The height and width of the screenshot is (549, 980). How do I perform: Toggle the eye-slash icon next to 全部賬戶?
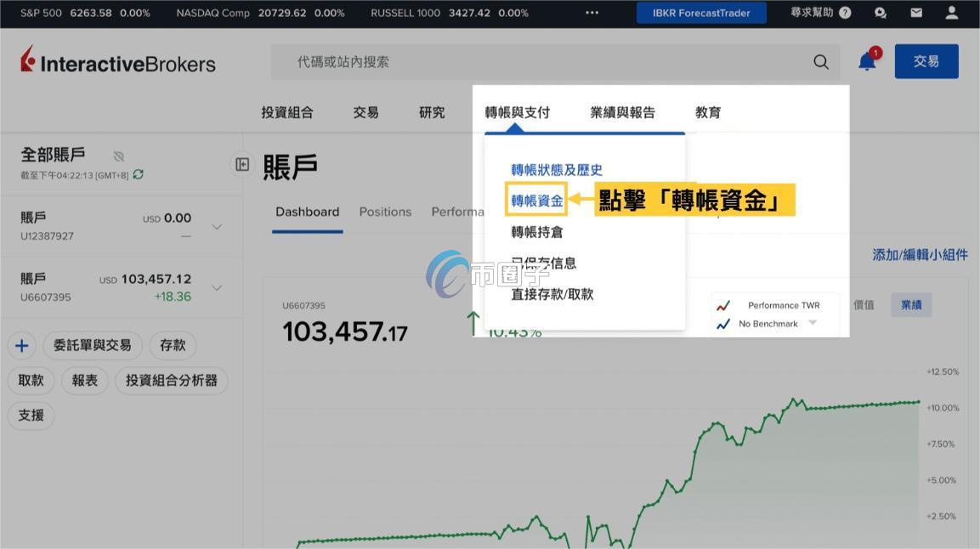(119, 156)
